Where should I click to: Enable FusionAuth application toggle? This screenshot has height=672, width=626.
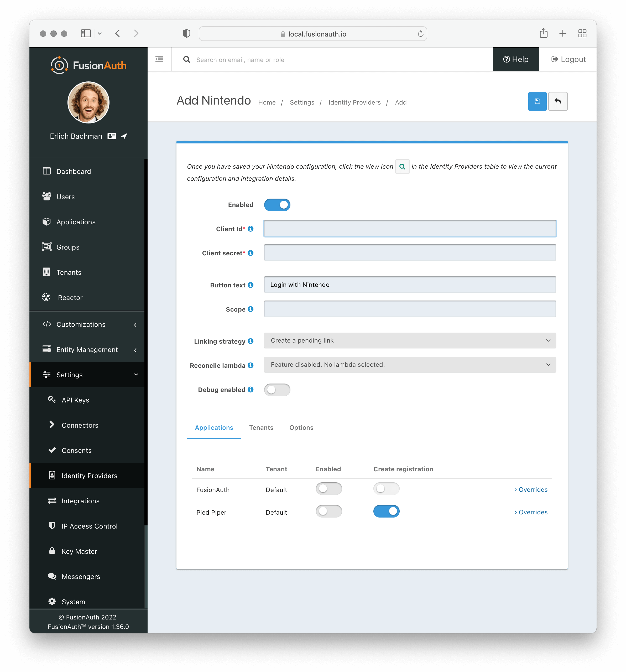tap(328, 489)
